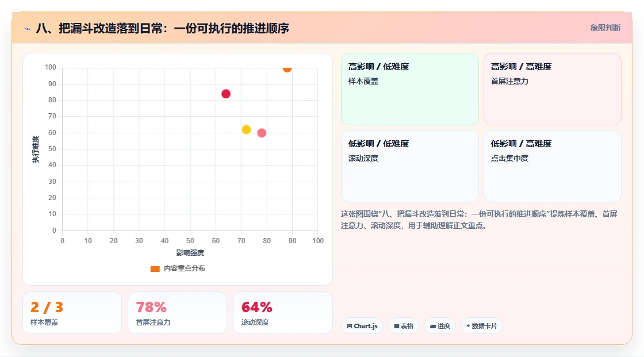Open the 高影响 / 低难度 quadrant card
The width and height of the screenshot is (644, 357).
pos(409,89)
